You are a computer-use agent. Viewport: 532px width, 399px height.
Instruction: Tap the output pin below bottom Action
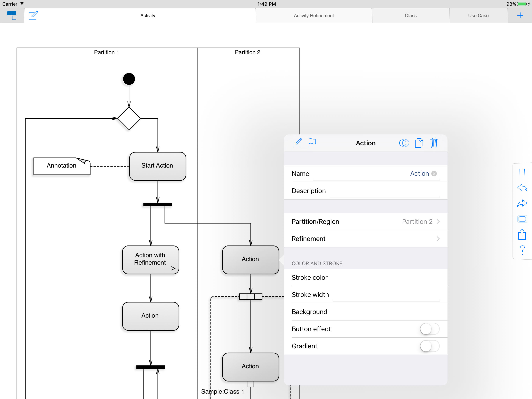(x=251, y=384)
